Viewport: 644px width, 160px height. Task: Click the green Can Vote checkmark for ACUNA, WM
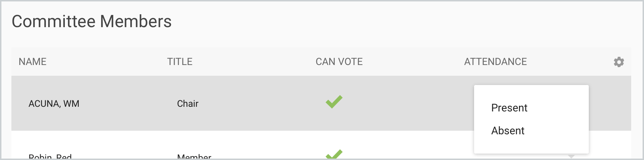[334, 102]
